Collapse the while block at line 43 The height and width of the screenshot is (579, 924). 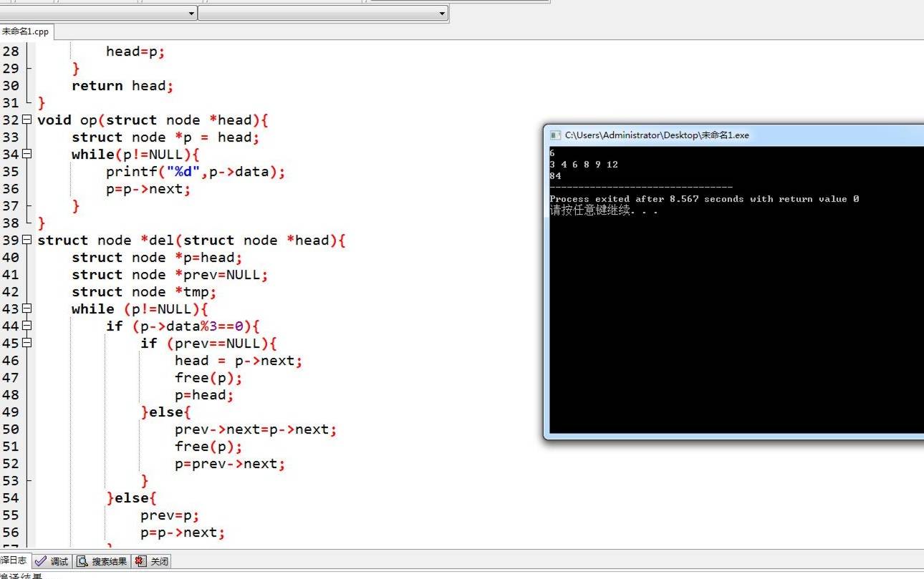point(27,308)
